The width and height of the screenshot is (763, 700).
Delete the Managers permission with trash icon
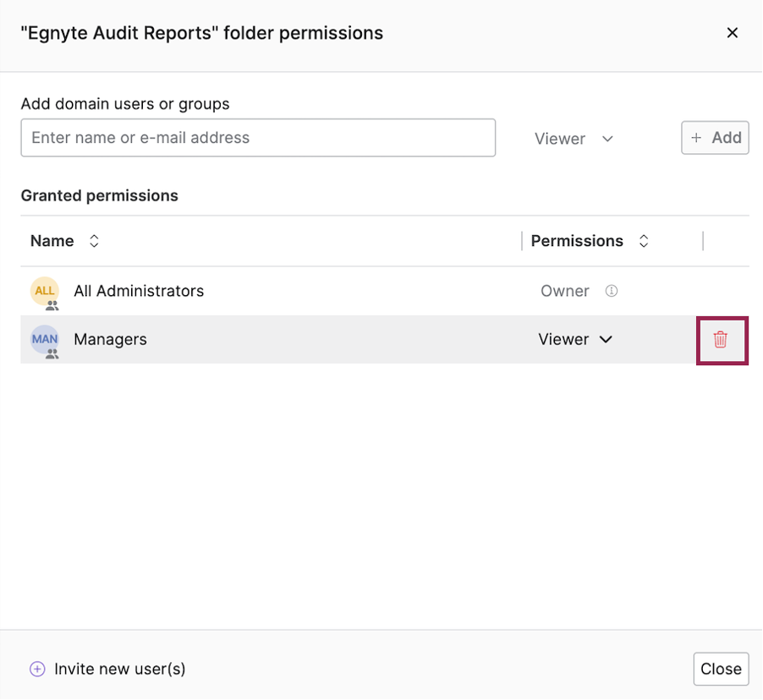[721, 340]
